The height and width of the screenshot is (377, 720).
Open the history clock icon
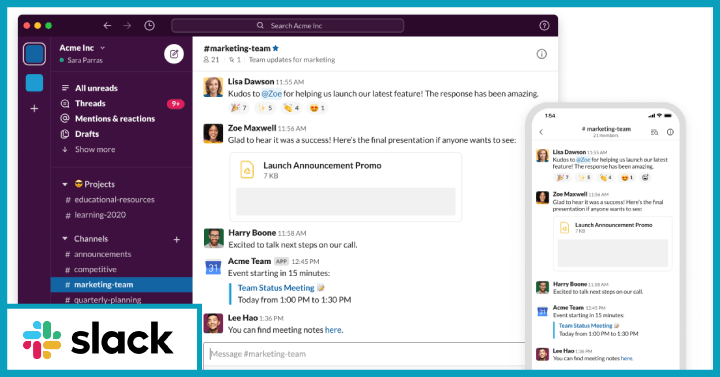(149, 26)
